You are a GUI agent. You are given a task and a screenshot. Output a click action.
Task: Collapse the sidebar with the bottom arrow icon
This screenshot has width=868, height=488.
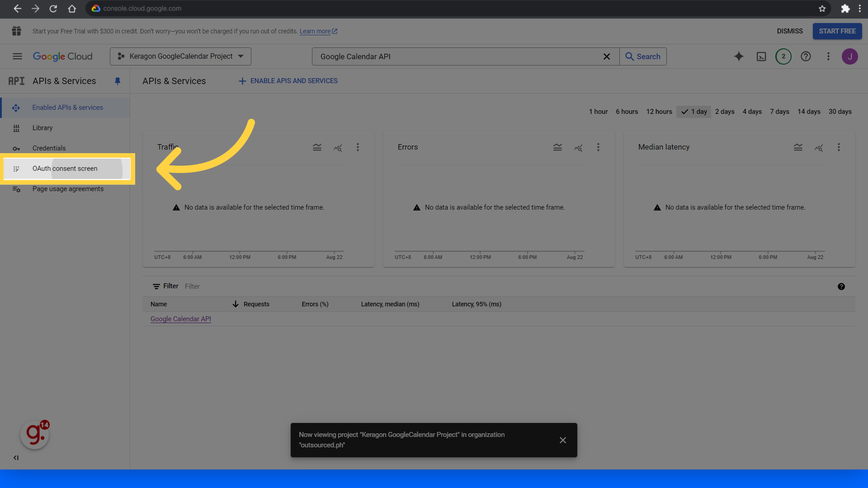16,458
